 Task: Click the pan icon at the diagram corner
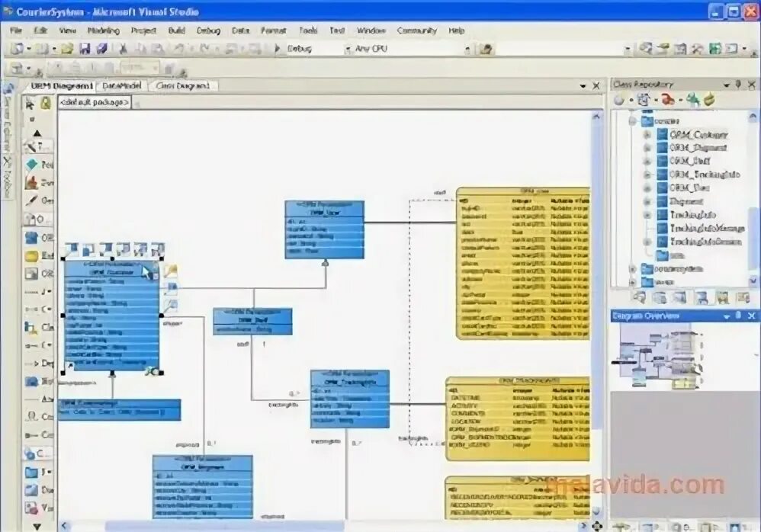(x=597, y=526)
